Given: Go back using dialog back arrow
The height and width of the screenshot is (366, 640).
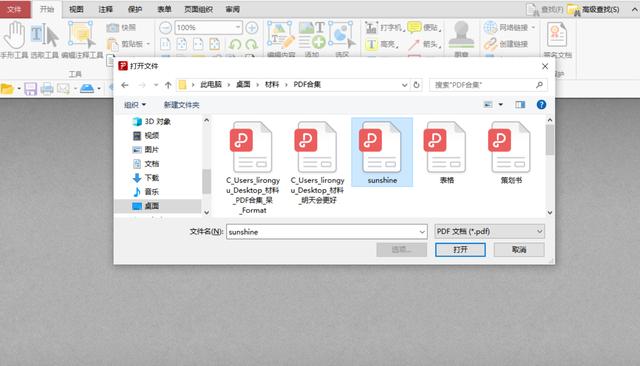Looking at the screenshot, I should 125,85.
